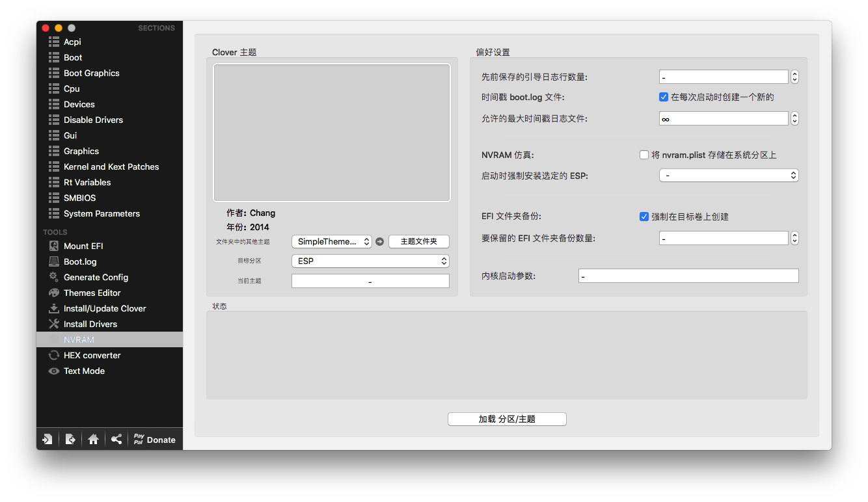The image size is (868, 502).
Task: Open the 启动时强制安装选定的 ESP dropdown
Action: 729,175
